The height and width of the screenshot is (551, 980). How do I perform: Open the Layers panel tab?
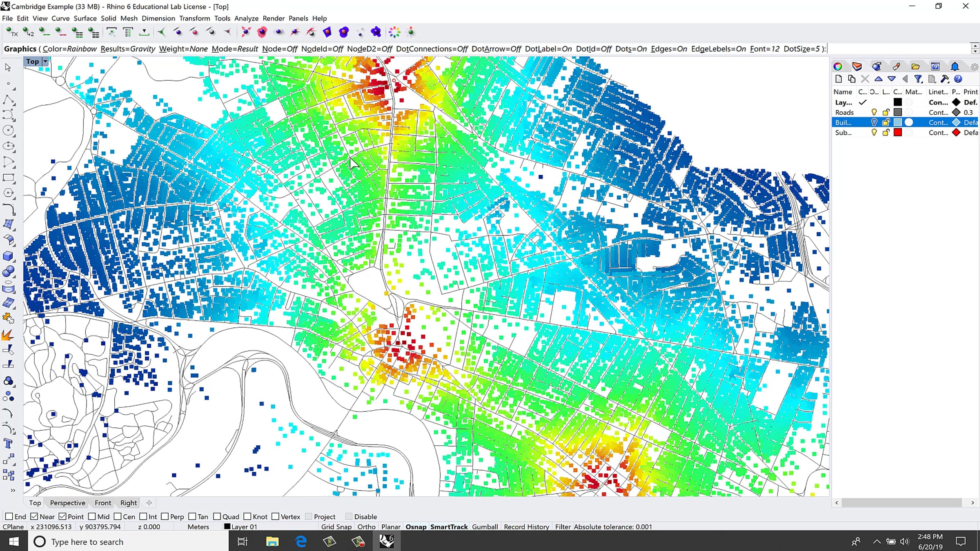click(x=857, y=67)
